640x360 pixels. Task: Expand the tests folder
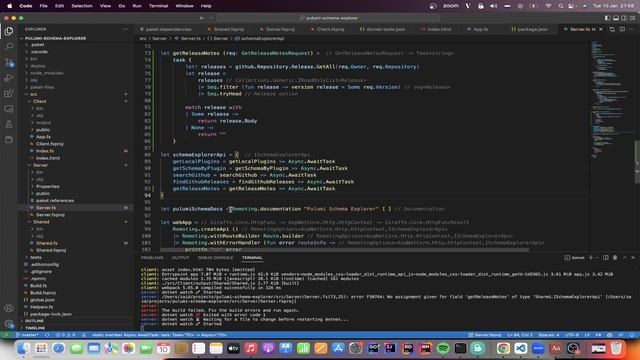tap(36, 258)
